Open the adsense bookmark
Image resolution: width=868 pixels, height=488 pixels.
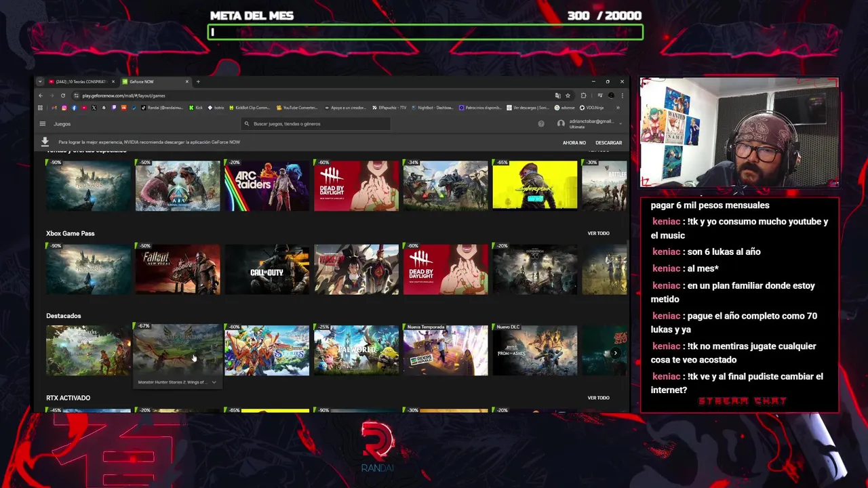[565, 108]
